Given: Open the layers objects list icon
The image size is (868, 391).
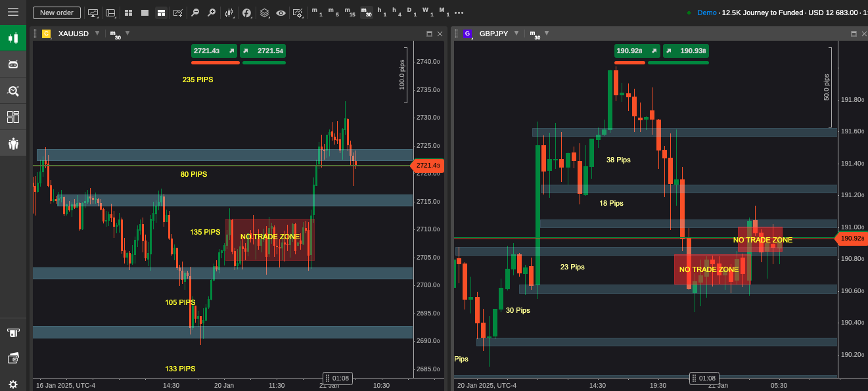Looking at the screenshot, I should point(264,12).
